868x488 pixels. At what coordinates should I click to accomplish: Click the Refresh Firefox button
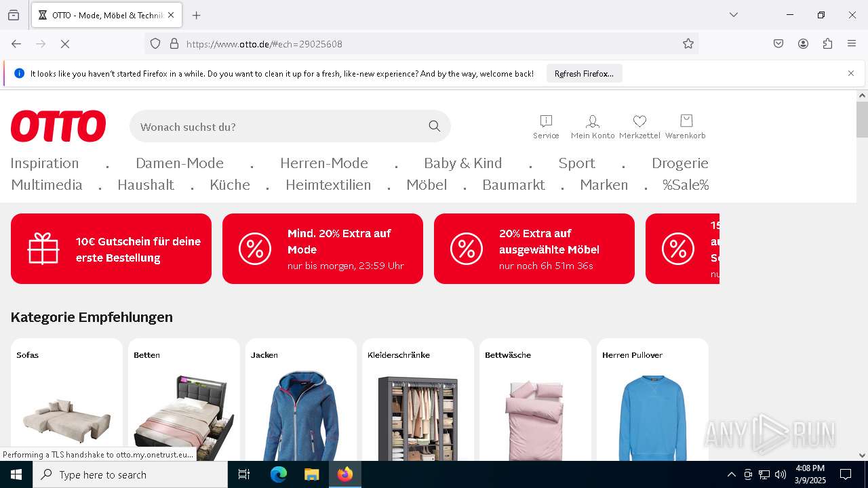point(584,73)
